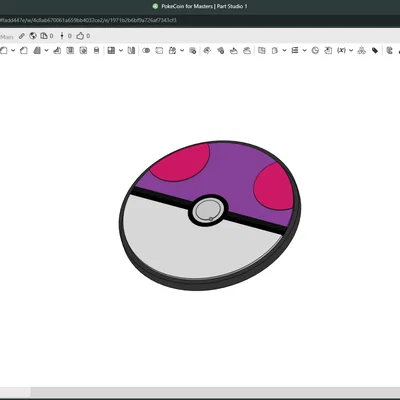Select the Transform tool icon
The height and width of the screenshot is (400, 400).
pos(172,51)
